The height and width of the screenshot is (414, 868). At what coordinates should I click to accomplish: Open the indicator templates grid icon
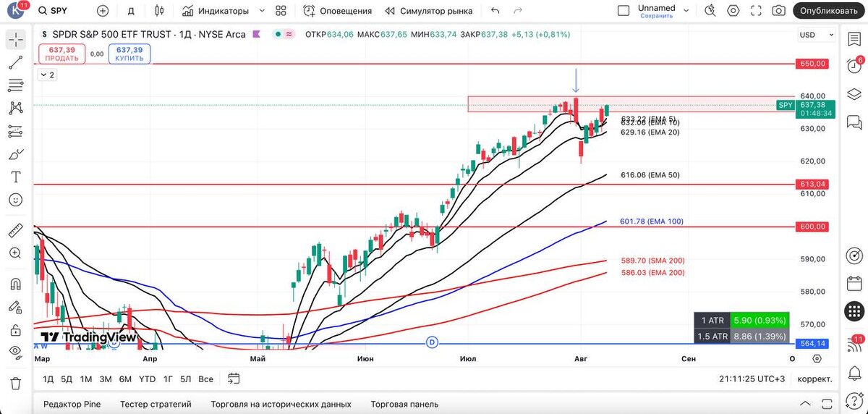(281, 11)
